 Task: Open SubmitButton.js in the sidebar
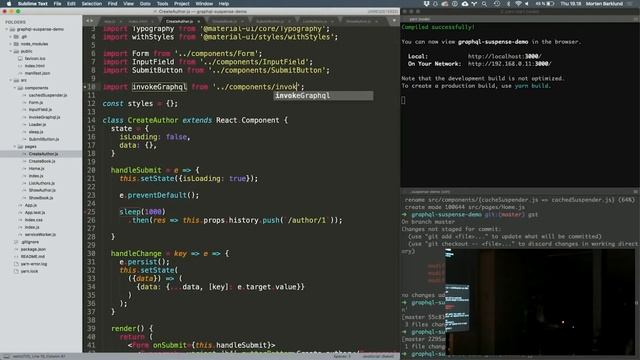pyautogui.click(x=44, y=139)
